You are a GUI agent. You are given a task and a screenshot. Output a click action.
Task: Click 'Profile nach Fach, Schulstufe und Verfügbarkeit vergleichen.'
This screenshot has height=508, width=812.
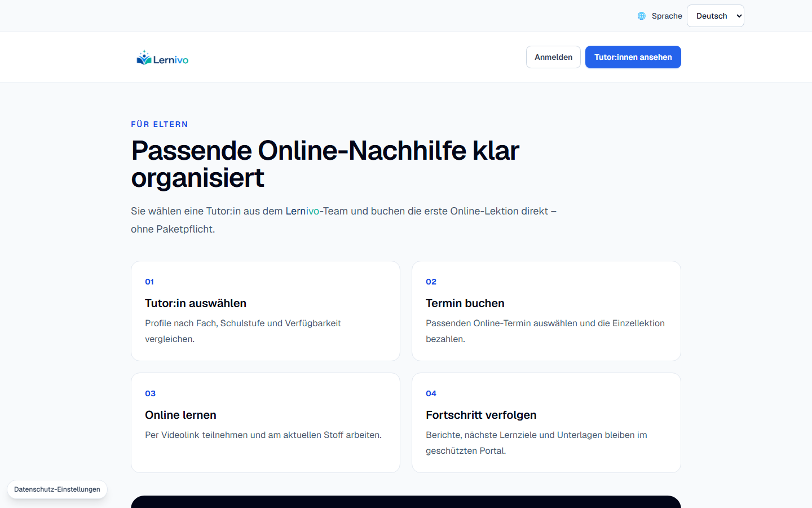(x=243, y=331)
